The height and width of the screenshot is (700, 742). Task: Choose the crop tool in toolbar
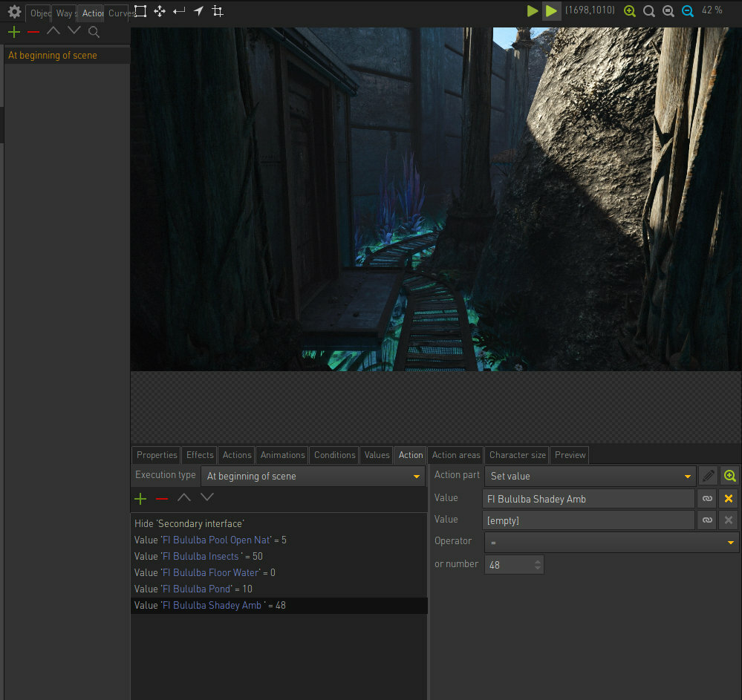pyautogui.click(x=218, y=11)
